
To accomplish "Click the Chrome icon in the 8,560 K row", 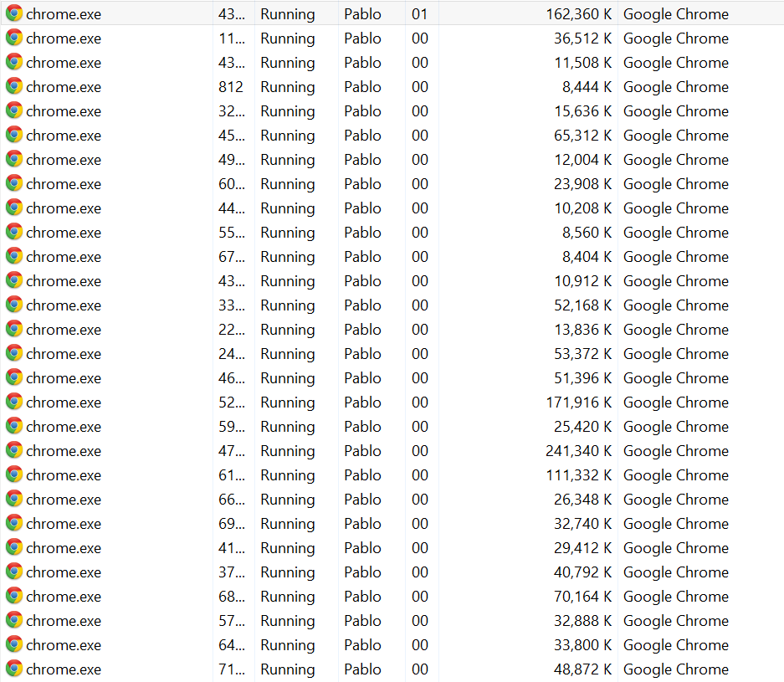I will pos(14,232).
